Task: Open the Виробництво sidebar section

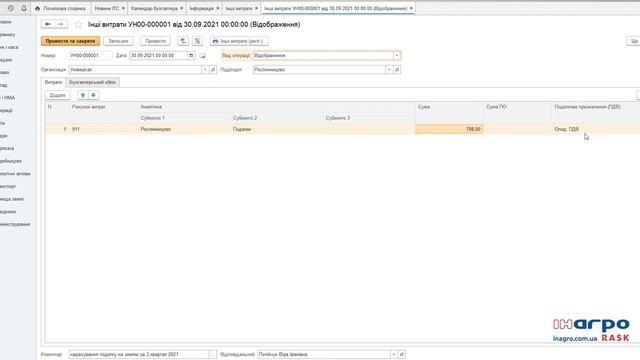Action: [11, 161]
